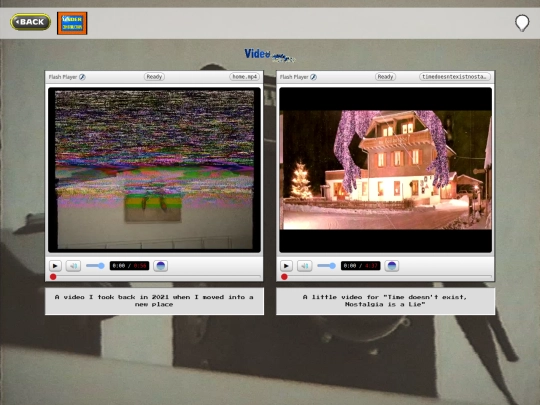Open the orange-framed logo thumbnail in header
Viewport: 540px width, 405px height.
pos(72,23)
